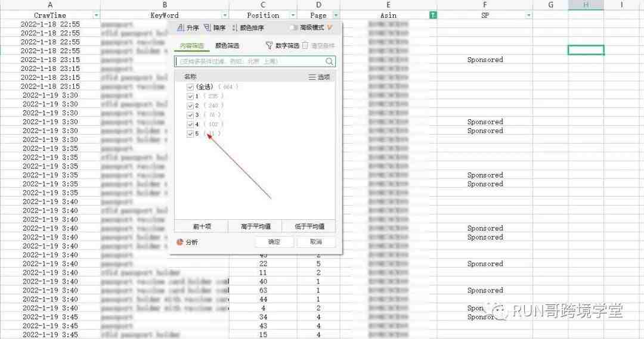Click the 低于平均值 below-average button
Screen dimensions: 644x339
(309, 226)
